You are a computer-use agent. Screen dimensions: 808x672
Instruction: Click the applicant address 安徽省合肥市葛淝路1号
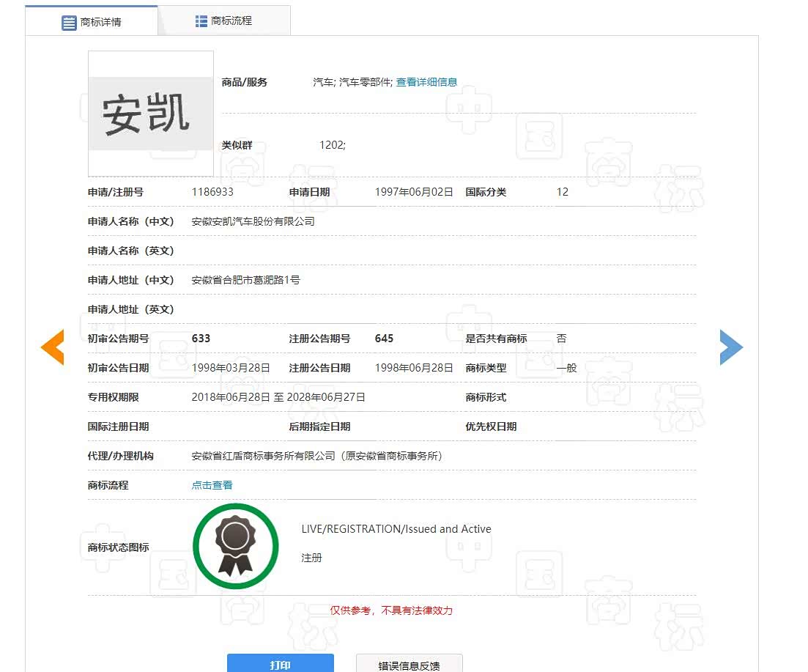click(x=245, y=280)
